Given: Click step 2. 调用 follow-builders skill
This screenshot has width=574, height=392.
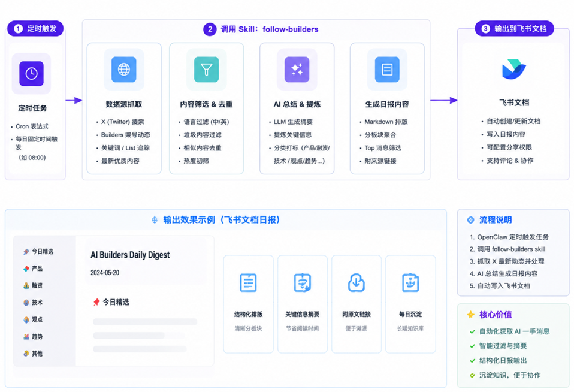Looking at the screenshot, I should (x=507, y=249).
